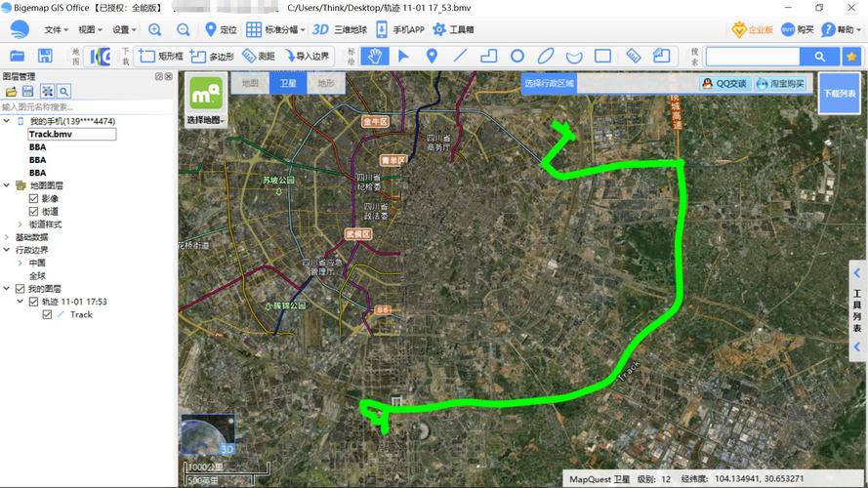Choose the point marker drawing tool

432,57
